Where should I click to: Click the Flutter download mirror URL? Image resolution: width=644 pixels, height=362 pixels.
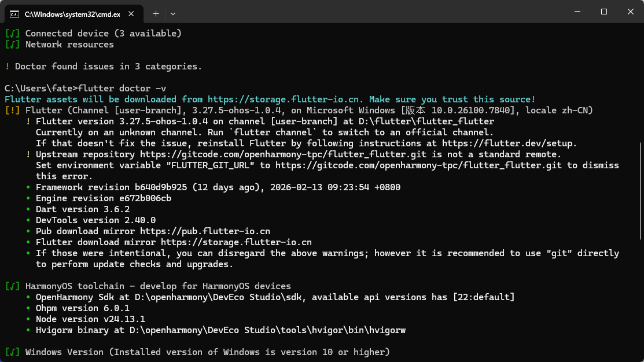click(x=236, y=242)
